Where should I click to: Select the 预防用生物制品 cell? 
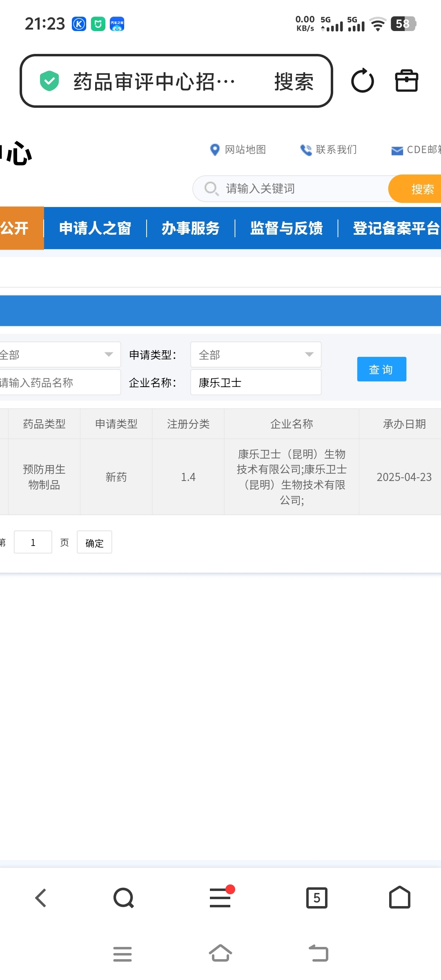coord(44,477)
